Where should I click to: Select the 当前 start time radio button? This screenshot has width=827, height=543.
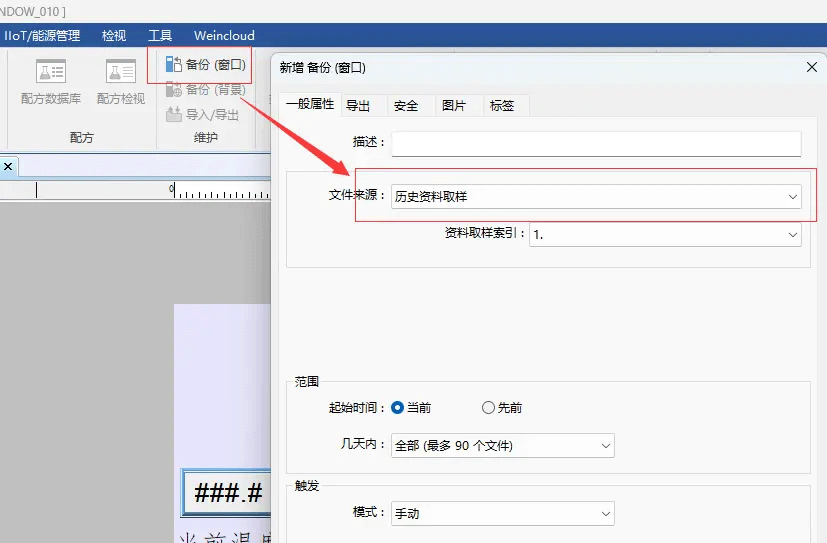397,408
